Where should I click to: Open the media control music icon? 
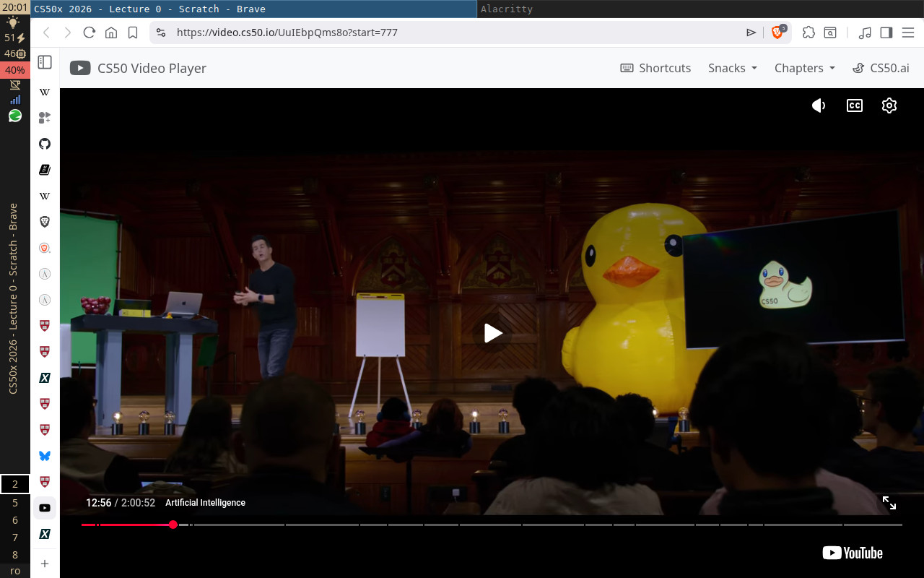866,33
